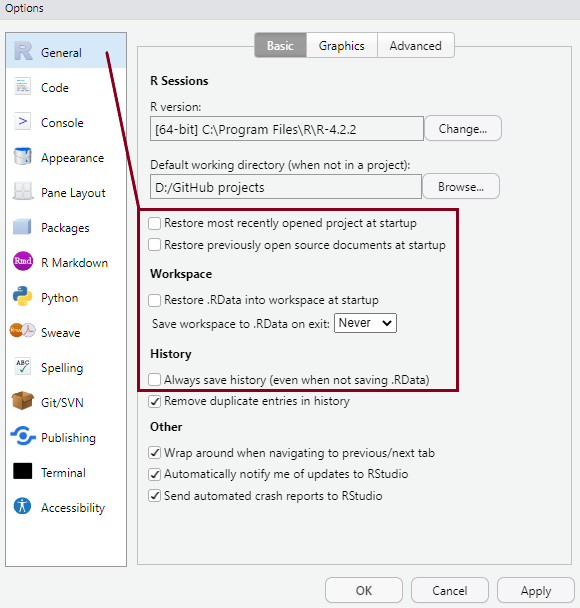
Task: Select the Sweave label in sidebar
Action: click(60, 333)
